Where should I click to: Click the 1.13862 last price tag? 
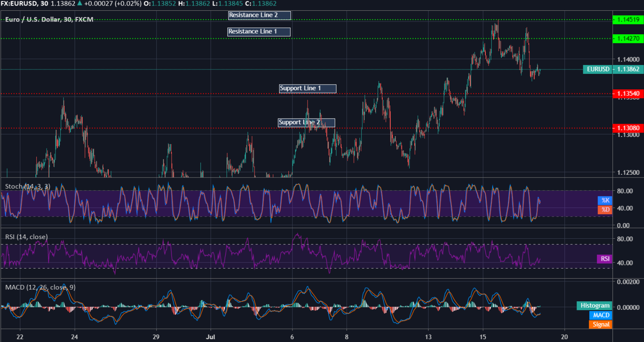[628, 69]
